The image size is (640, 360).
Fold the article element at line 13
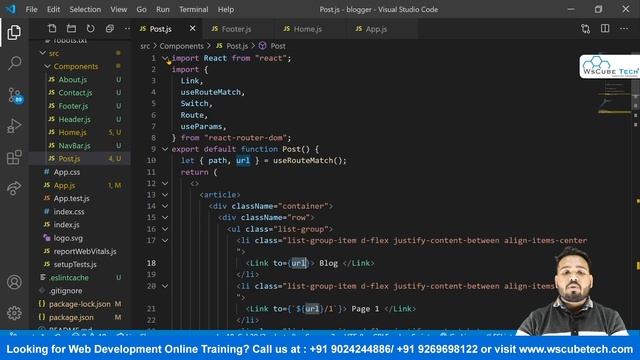(165, 195)
